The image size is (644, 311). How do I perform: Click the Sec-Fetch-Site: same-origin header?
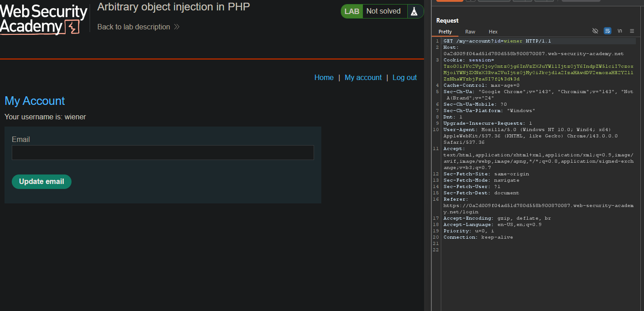pos(486,174)
